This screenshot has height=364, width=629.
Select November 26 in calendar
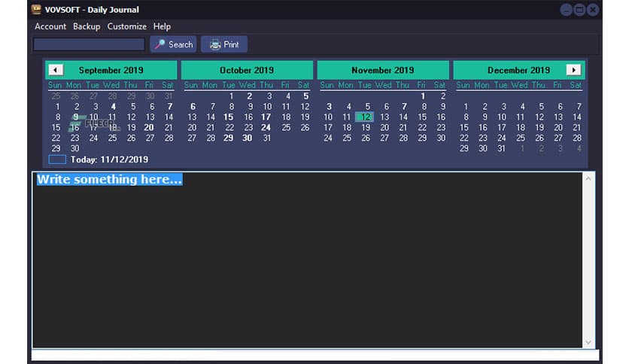click(x=366, y=138)
